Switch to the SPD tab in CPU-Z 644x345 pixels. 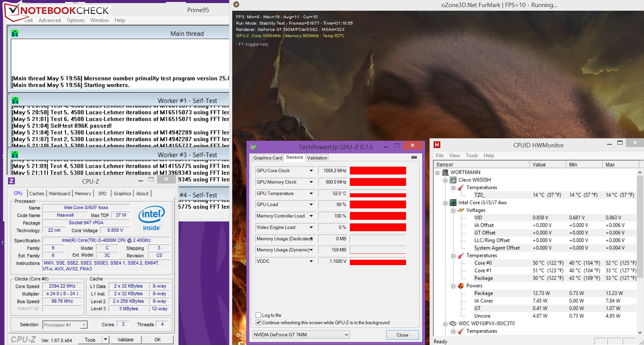[102, 193]
